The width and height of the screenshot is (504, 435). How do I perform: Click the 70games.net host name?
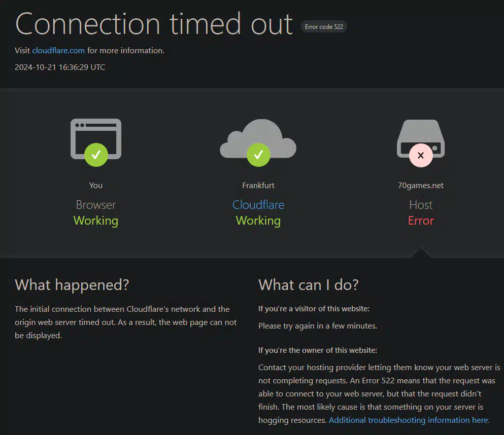420,185
